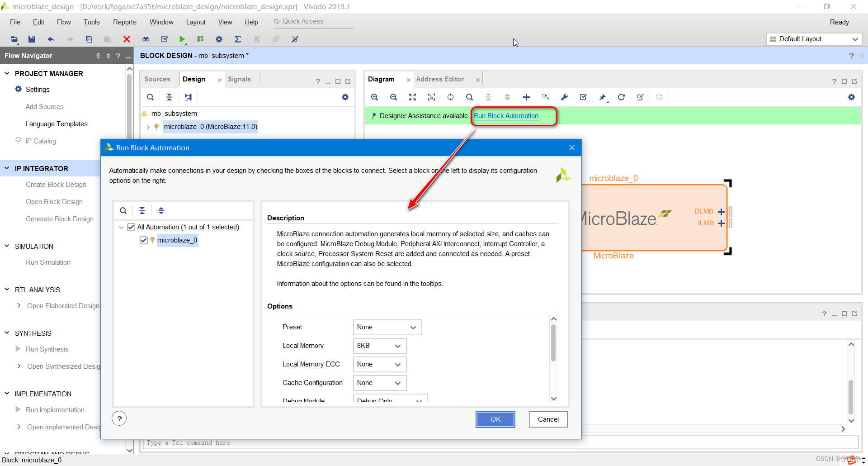Click Flow Navigator scrollbar down arrow

point(130,450)
